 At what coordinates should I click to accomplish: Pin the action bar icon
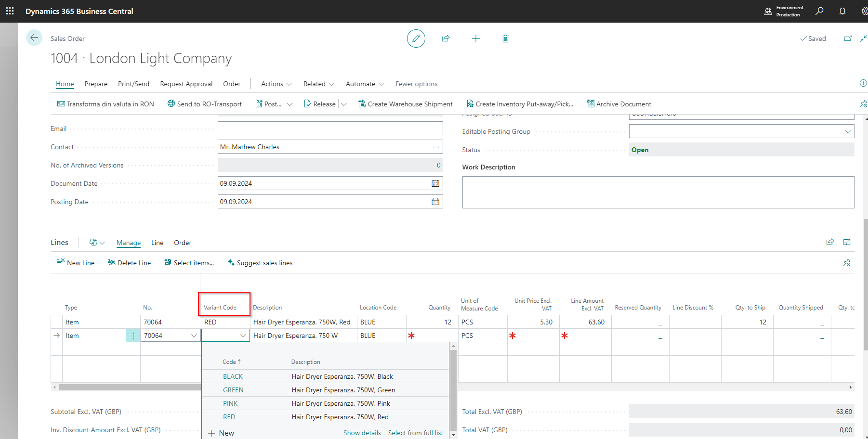click(863, 104)
